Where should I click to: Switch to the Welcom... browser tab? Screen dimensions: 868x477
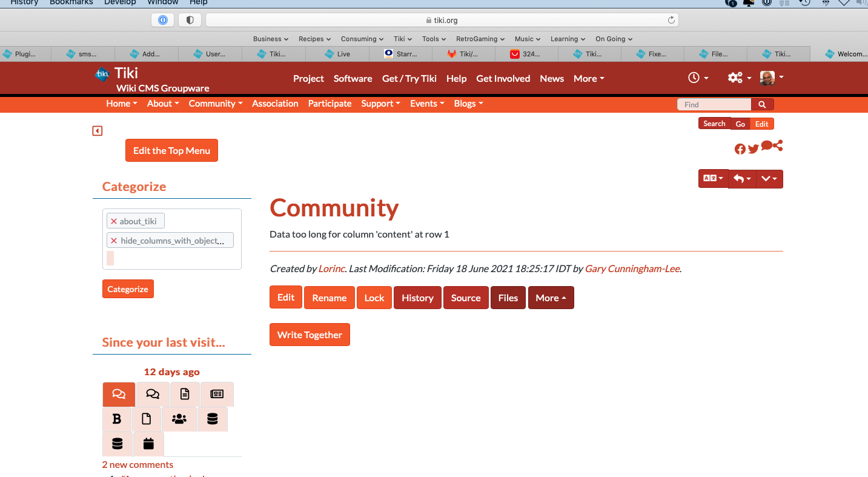(840, 54)
